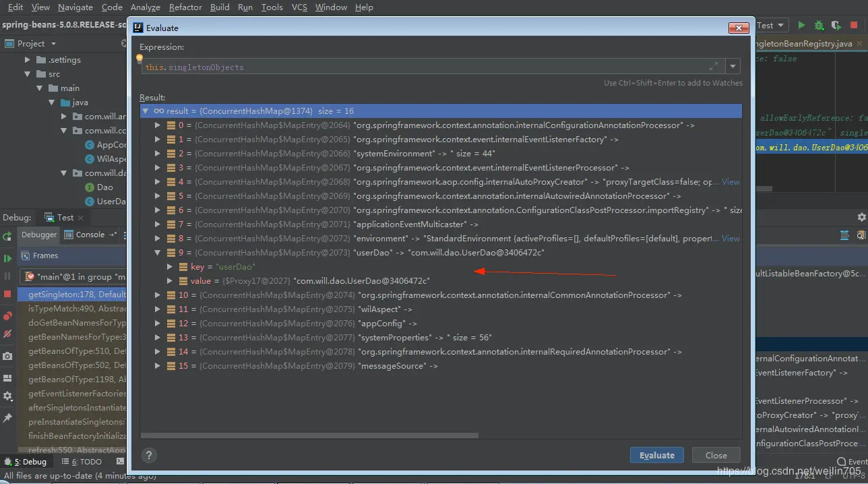The image size is (868, 484).
Task: Select entry 7 applicationEventMulticaster row
Action: click(x=441, y=224)
